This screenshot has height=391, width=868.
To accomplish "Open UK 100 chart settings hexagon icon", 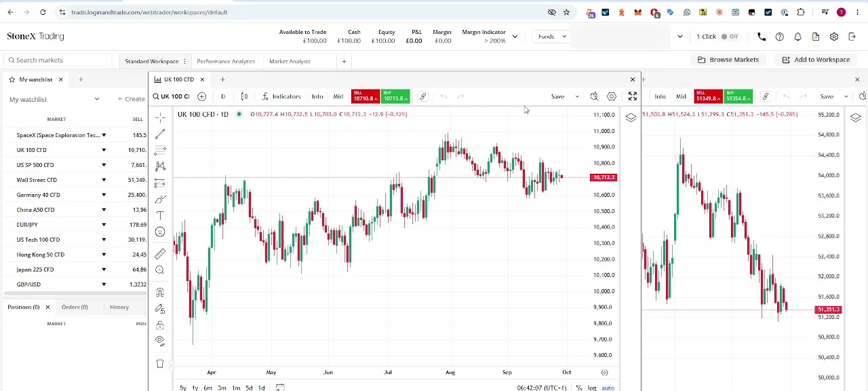I will pos(612,96).
